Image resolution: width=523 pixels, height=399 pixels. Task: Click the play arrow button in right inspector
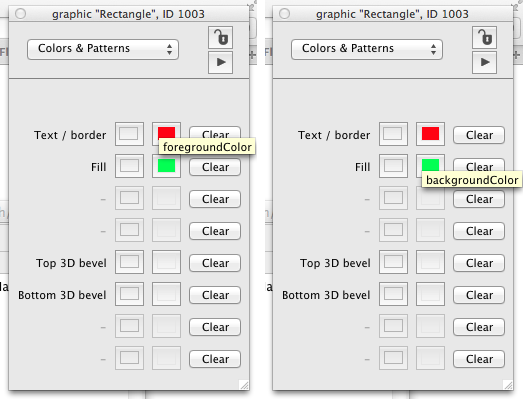pos(484,62)
